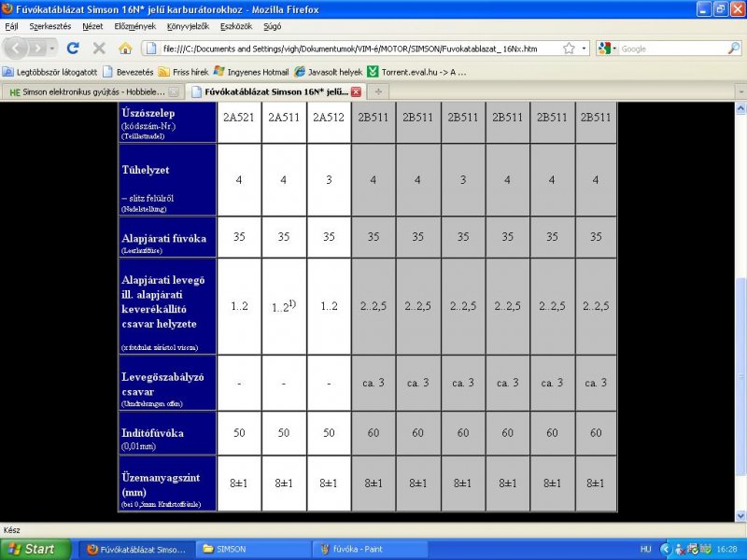Close the Simson elektronikus gyújtás tab
Image resolution: width=747 pixels, height=560 pixels.
[174, 91]
